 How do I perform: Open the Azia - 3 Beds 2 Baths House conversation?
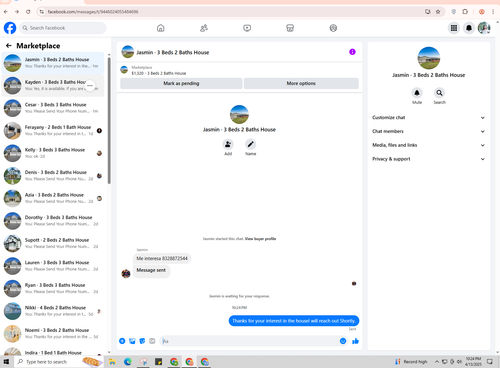[53, 198]
